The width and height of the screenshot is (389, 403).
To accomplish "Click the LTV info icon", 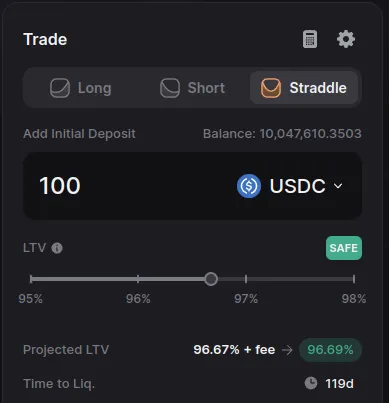I will [57, 248].
